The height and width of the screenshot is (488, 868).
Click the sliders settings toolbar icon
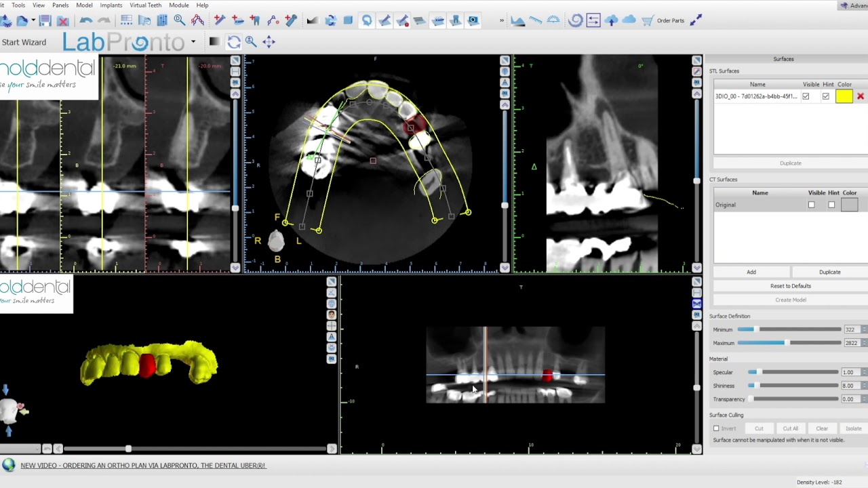[x=162, y=20]
